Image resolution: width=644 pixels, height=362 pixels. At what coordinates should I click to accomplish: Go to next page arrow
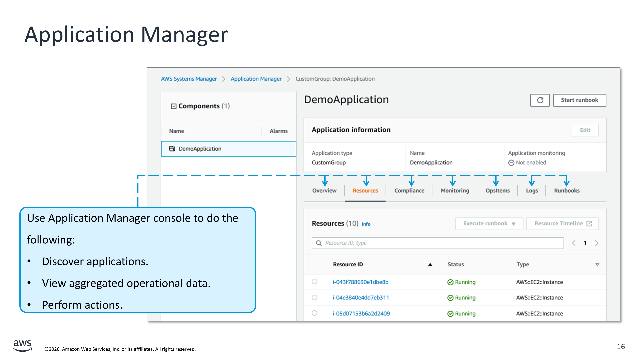[597, 243]
